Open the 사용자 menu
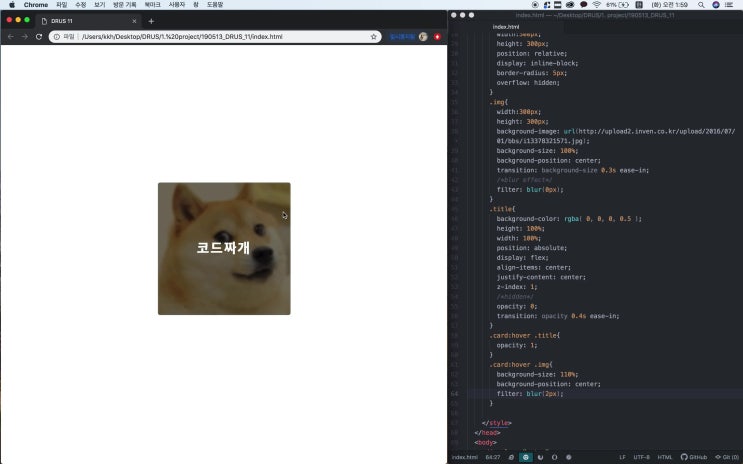The width and height of the screenshot is (743, 464). (x=177, y=5)
